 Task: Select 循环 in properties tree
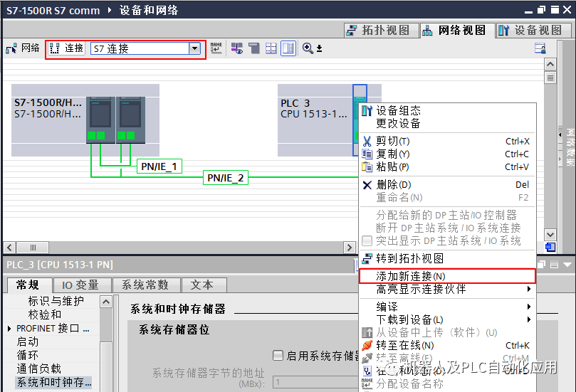(x=28, y=355)
